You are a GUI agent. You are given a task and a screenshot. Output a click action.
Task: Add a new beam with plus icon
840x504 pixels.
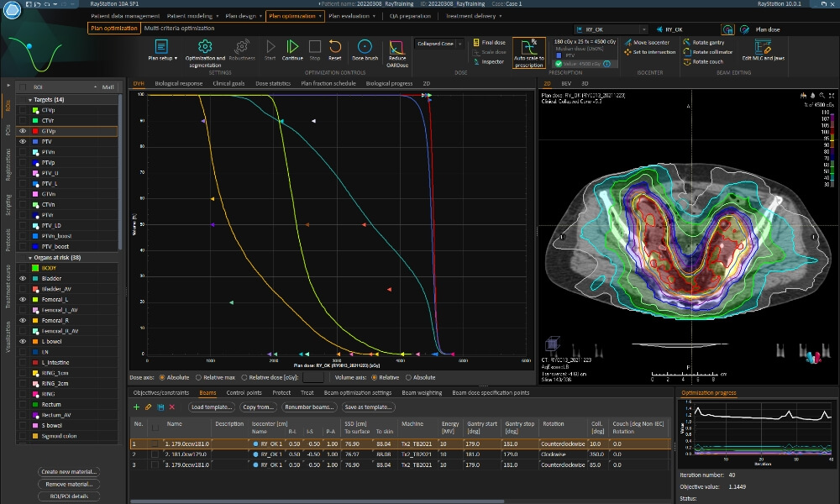tap(136, 407)
